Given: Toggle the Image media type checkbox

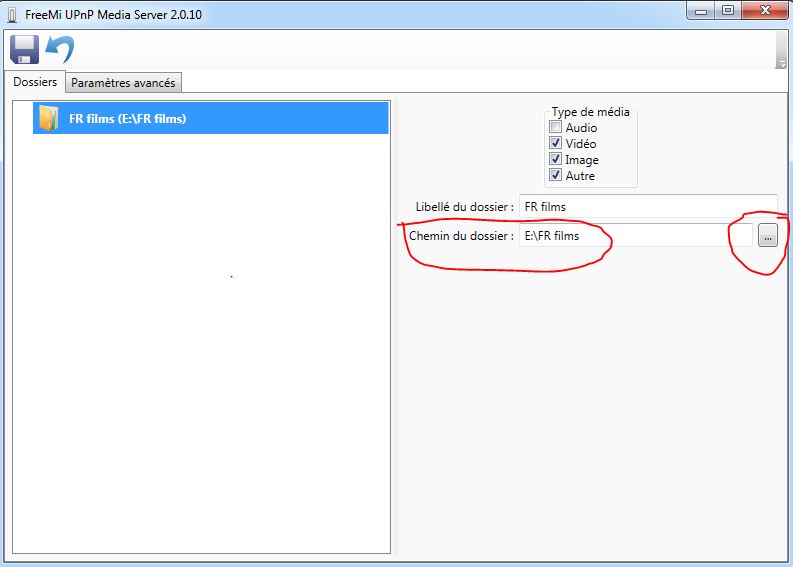Looking at the screenshot, I should [x=555, y=160].
